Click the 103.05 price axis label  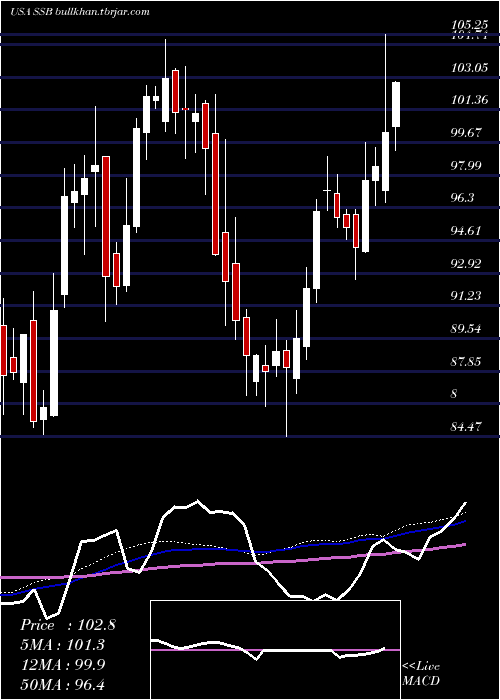click(469, 68)
